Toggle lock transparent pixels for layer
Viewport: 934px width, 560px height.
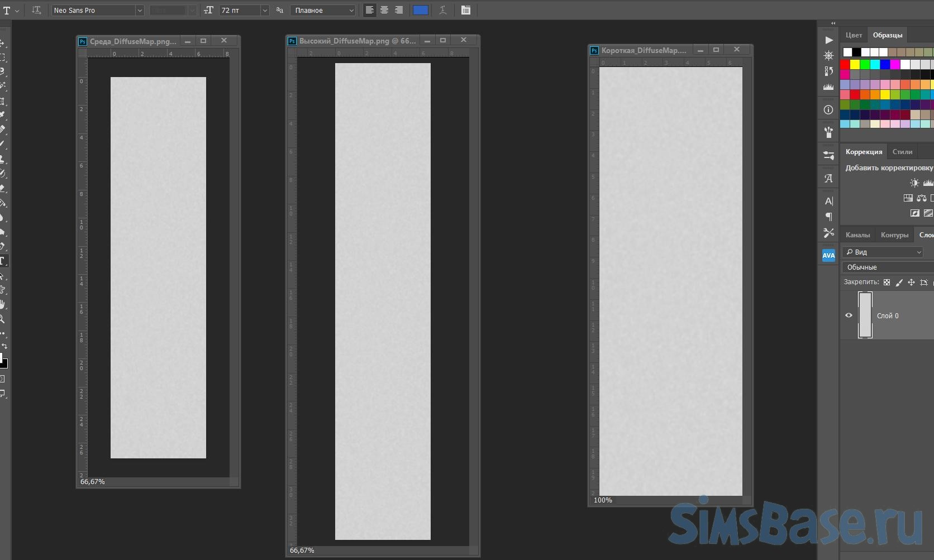(x=887, y=283)
